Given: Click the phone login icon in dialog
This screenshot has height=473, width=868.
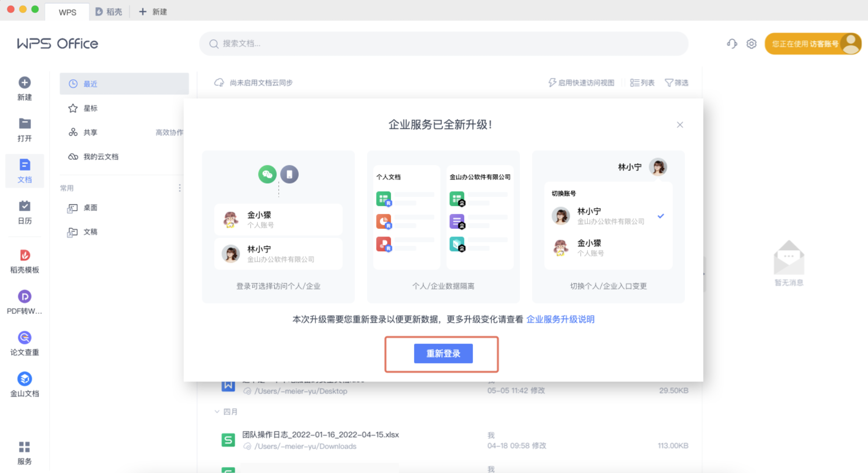Looking at the screenshot, I should click(289, 174).
